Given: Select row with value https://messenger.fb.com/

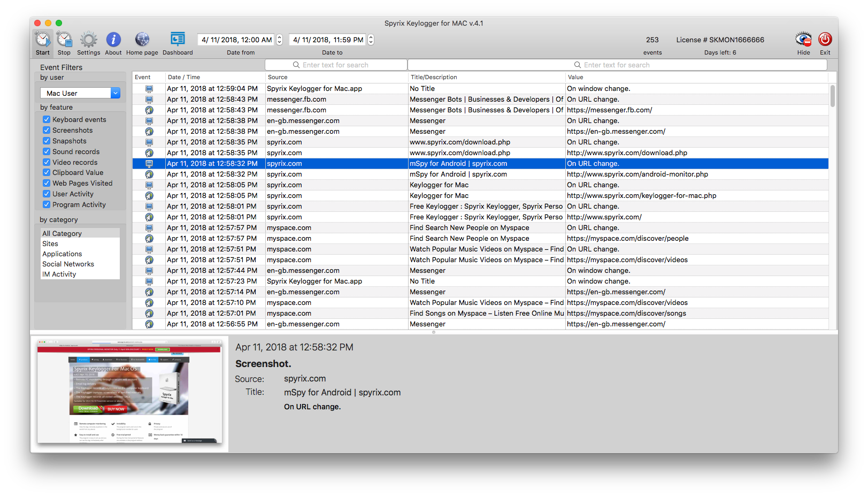Looking at the screenshot, I should pyautogui.click(x=480, y=110).
